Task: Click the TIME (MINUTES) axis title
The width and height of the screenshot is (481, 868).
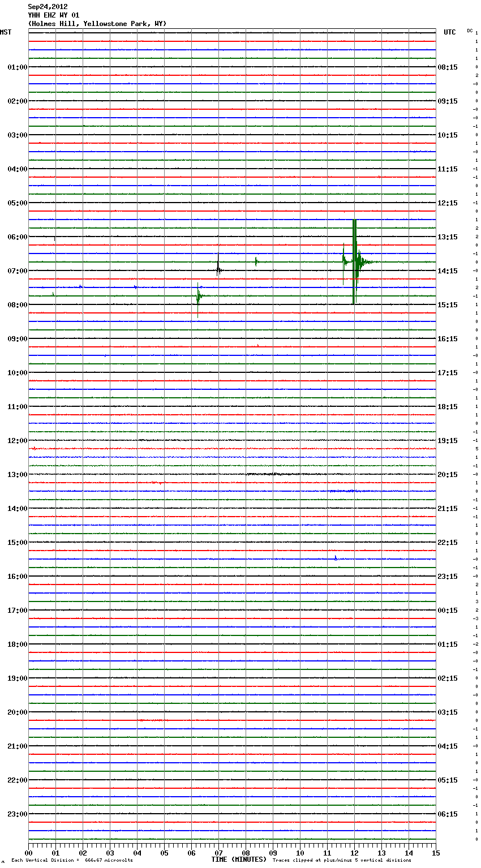Action: coord(239,860)
